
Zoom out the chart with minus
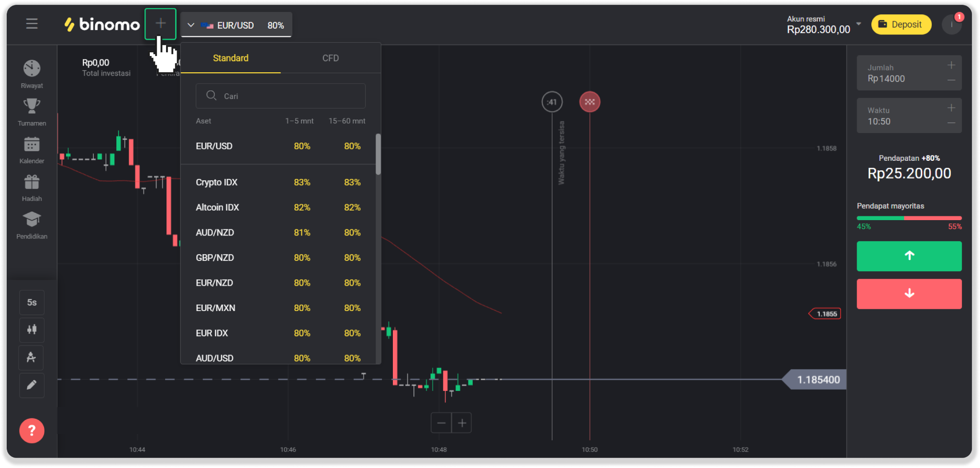click(441, 423)
